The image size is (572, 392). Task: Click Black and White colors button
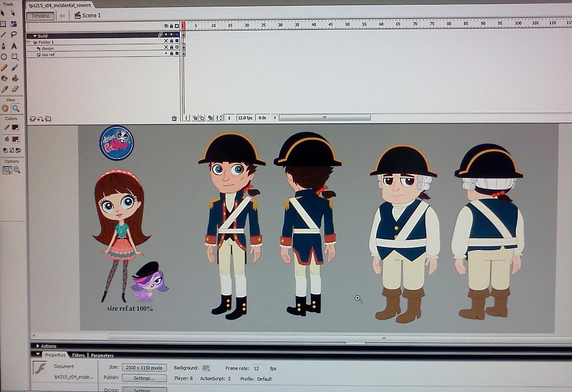coord(6,151)
